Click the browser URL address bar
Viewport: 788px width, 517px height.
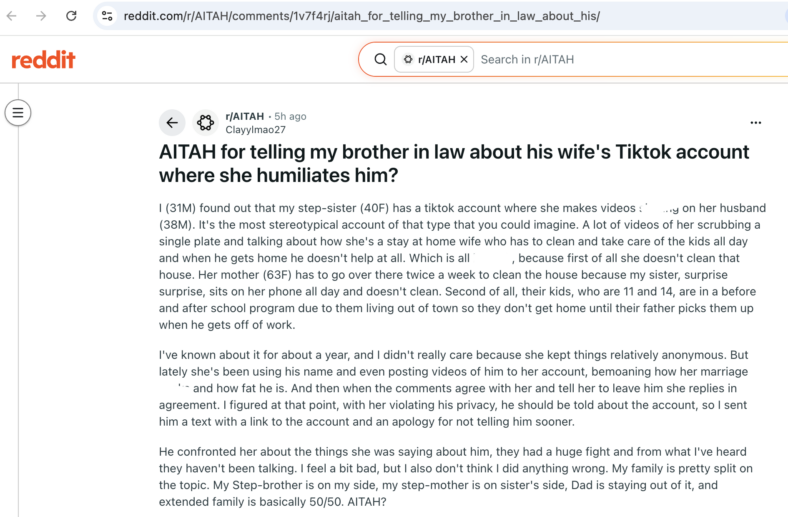[442, 16]
